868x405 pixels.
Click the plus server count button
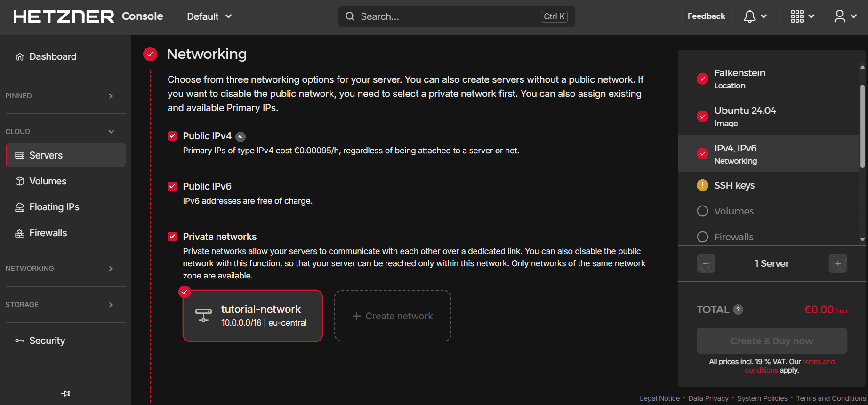(x=837, y=263)
